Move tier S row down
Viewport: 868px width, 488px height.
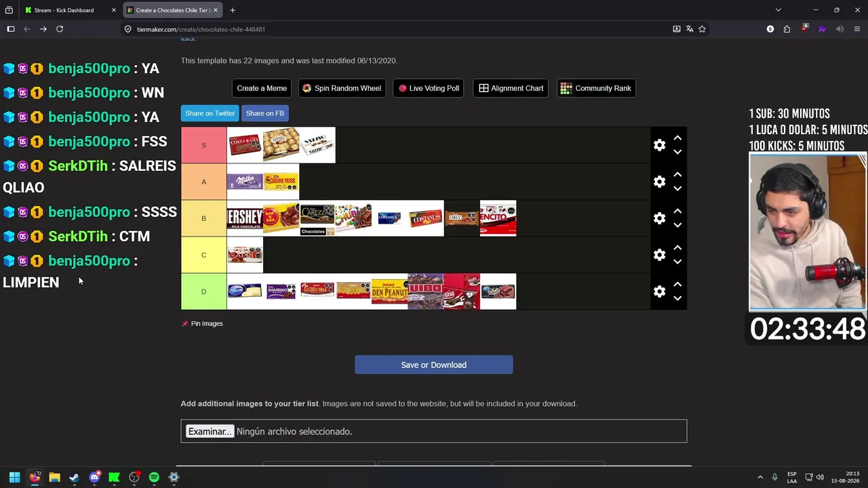(677, 152)
